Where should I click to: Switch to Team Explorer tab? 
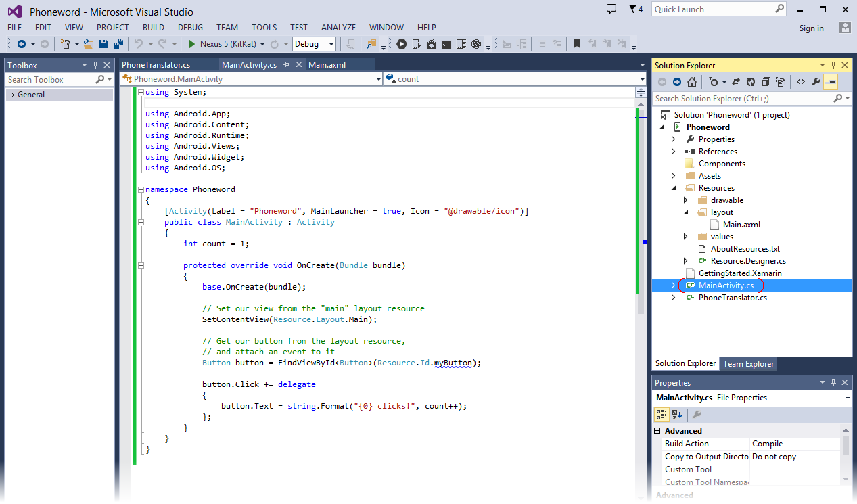point(748,364)
